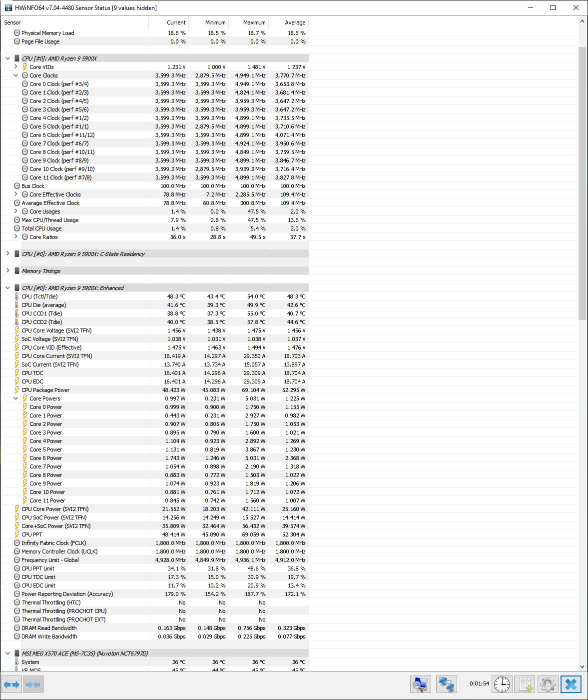Click the Current column header
The height and width of the screenshot is (700, 588).
[169, 22]
